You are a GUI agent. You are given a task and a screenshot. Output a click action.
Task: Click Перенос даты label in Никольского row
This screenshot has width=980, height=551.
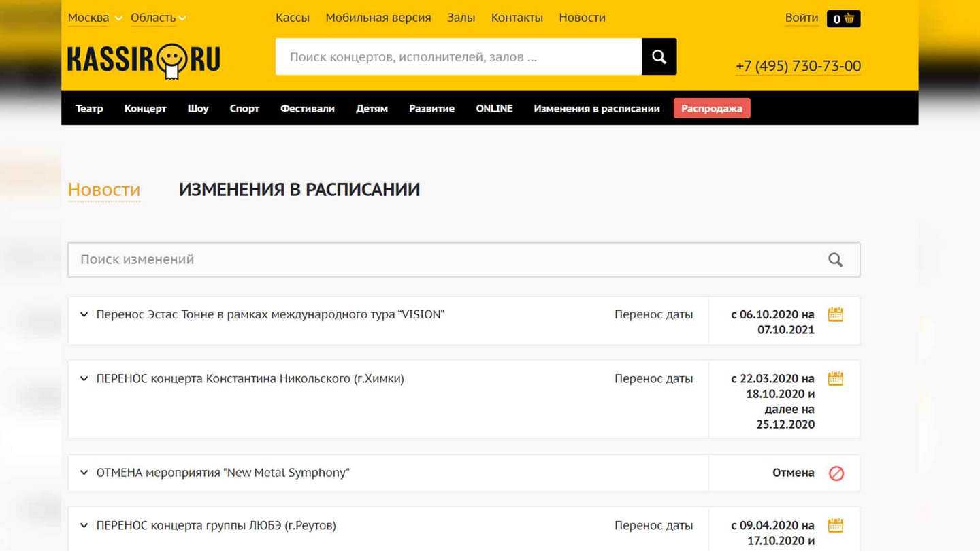tap(653, 378)
